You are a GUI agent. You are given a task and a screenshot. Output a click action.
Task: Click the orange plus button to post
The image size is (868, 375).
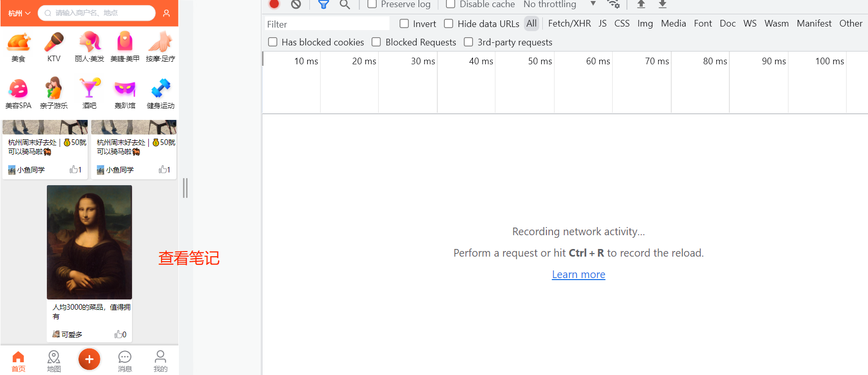[x=89, y=359]
